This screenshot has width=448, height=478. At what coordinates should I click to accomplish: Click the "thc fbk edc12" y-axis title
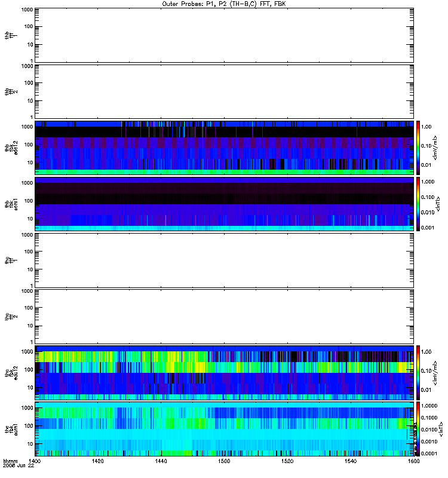click(11, 373)
